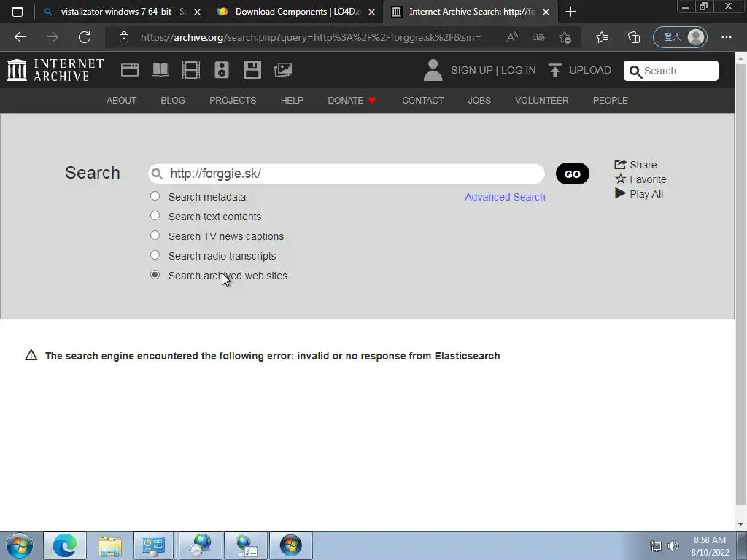Click the upload arrow icon

[x=554, y=70]
